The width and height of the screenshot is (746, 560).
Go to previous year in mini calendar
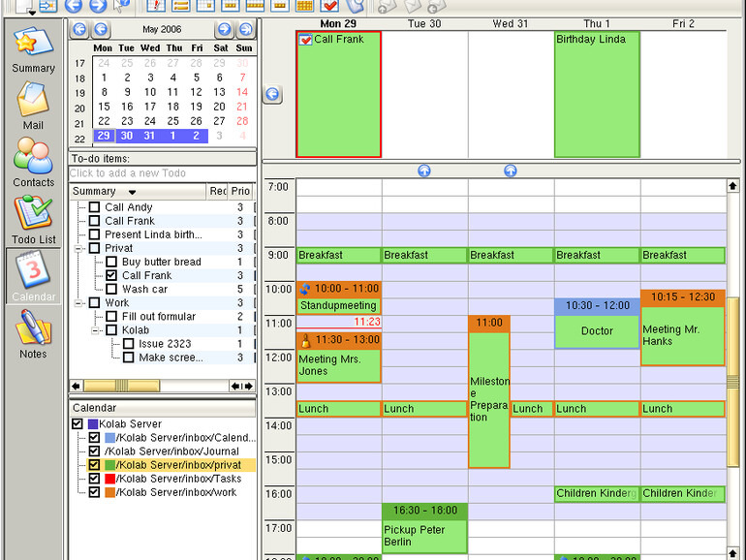tap(79, 29)
